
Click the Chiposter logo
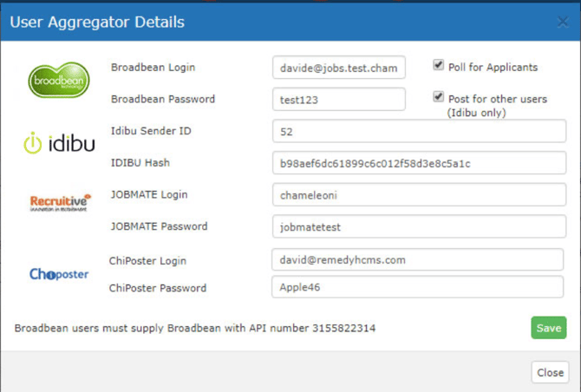59,274
